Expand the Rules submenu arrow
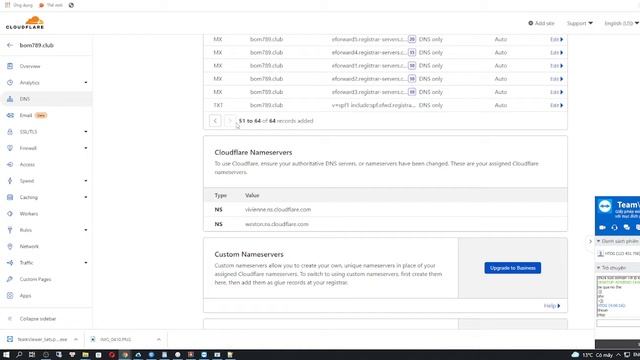 click(86, 230)
